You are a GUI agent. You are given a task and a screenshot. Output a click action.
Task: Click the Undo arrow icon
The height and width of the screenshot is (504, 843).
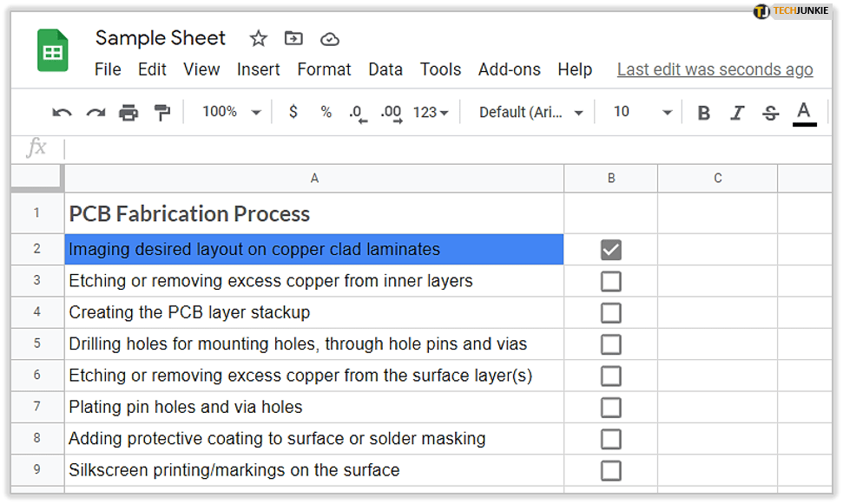pyautogui.click(x=62, y=112)
